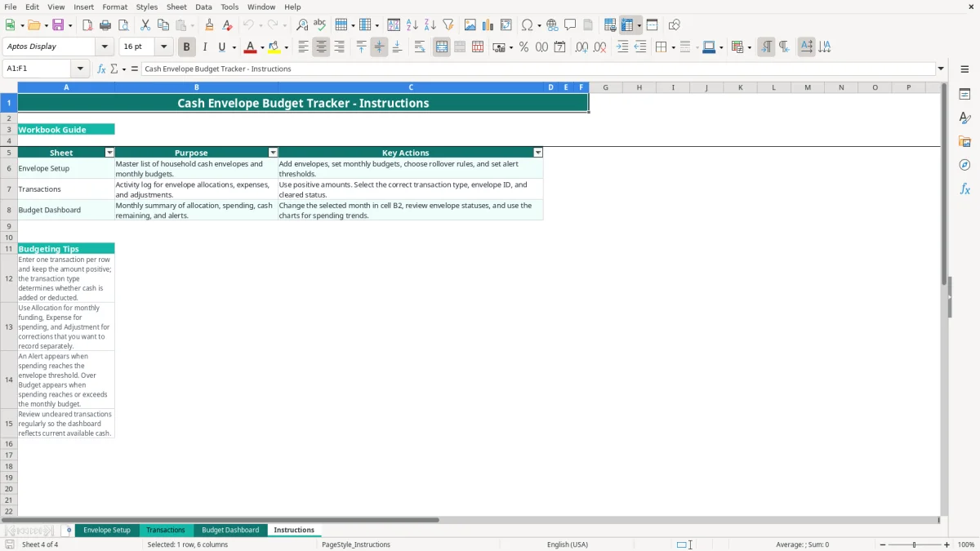Open the sidebar Functions deck
Screen dimensions: 980x551
tap(964, 189)
